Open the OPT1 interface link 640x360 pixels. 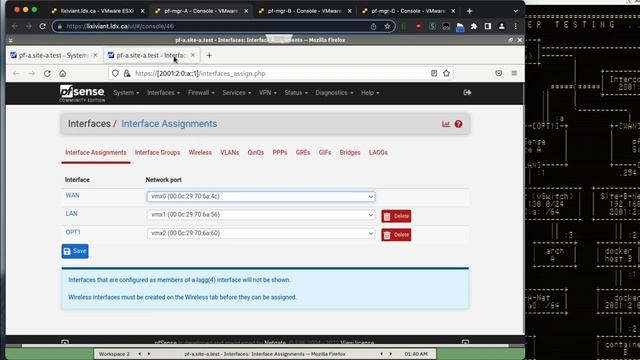pyautogui.click(x=73, y=232)
